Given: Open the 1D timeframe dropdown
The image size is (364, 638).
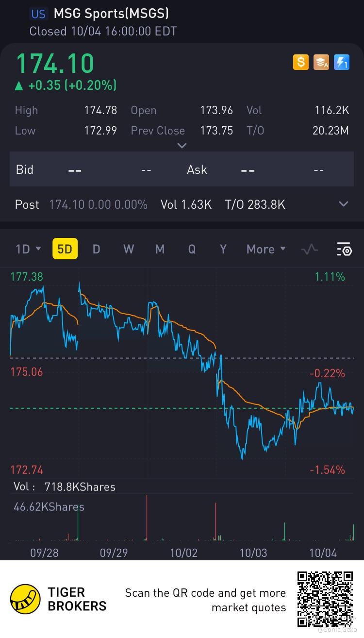Looking at the screenshot, I should tap(28, 250).
